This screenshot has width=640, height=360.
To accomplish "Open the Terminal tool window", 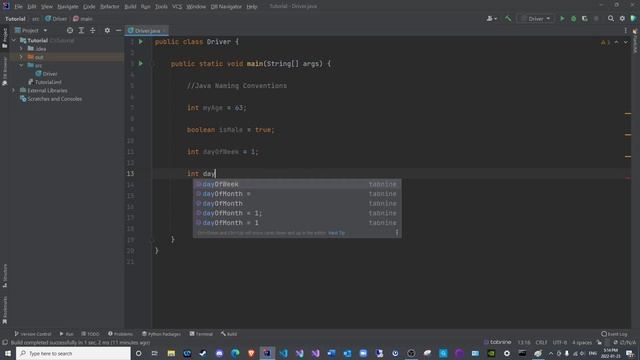I will 201,334.
